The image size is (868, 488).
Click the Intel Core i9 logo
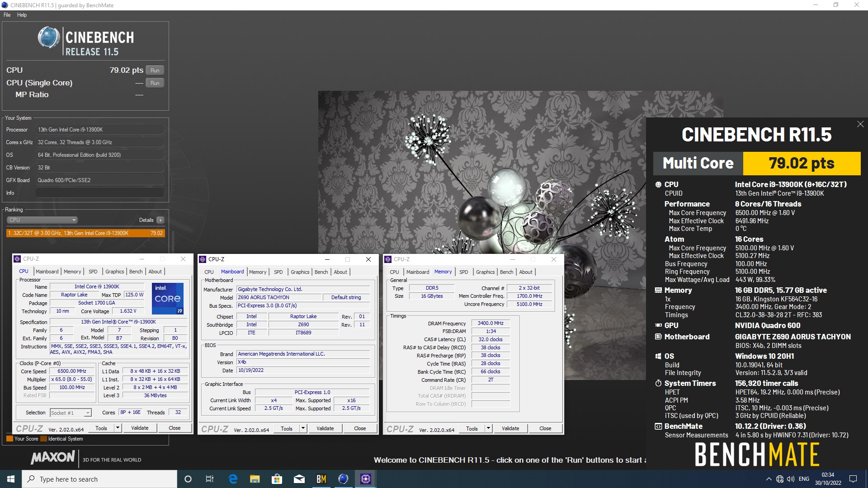point(168,299)
